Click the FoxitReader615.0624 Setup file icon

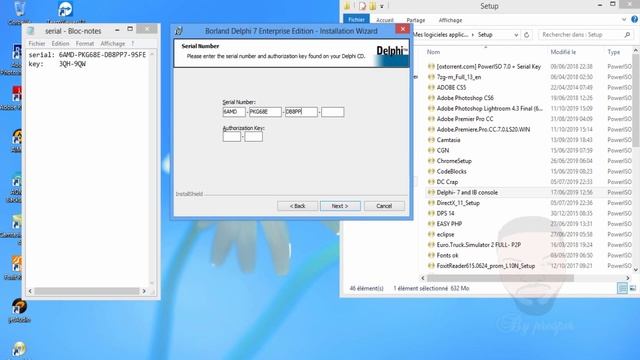point(431,266)
